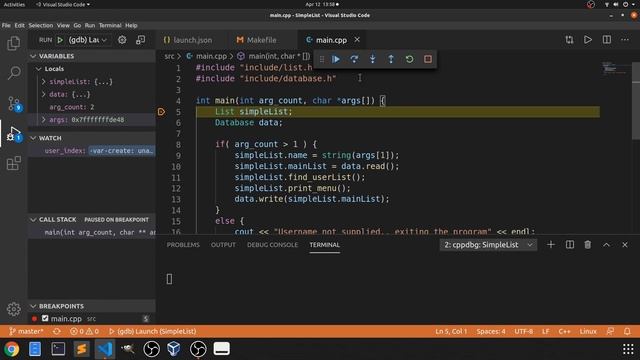Continue execution in the debug toolbar
The width and height of the screenshot is (640, 360).
point(336,59)
